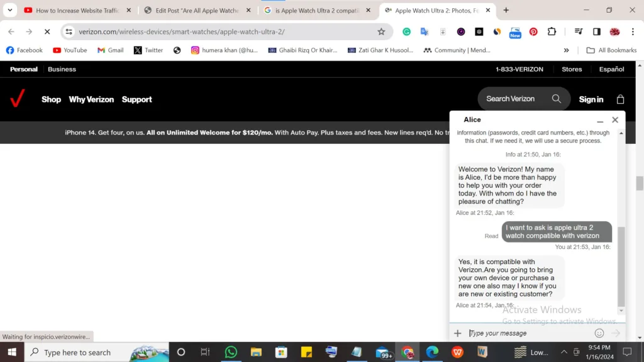Expand the tab search dropdown
Viewport: 644px width, 362px height.
click(10, 10)
